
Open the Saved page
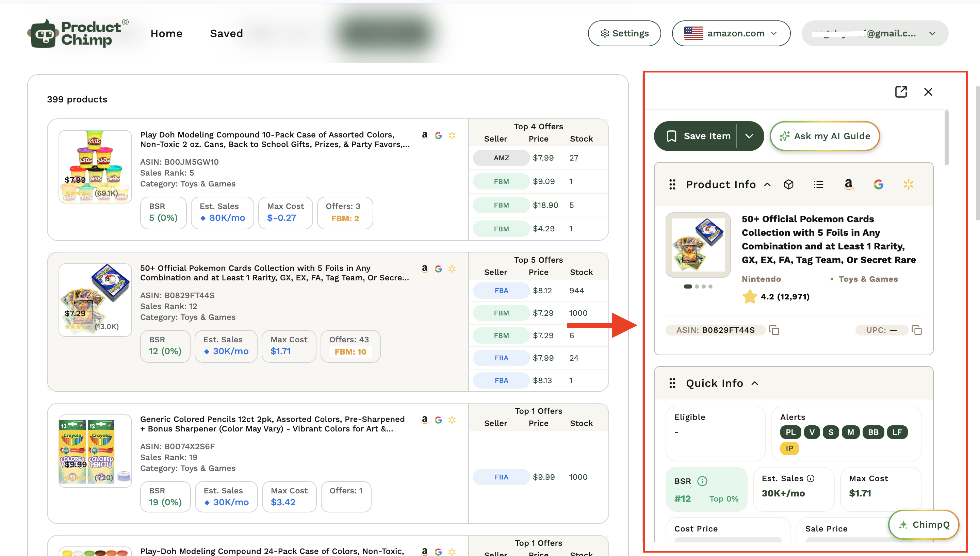click(x=226, y=34)
